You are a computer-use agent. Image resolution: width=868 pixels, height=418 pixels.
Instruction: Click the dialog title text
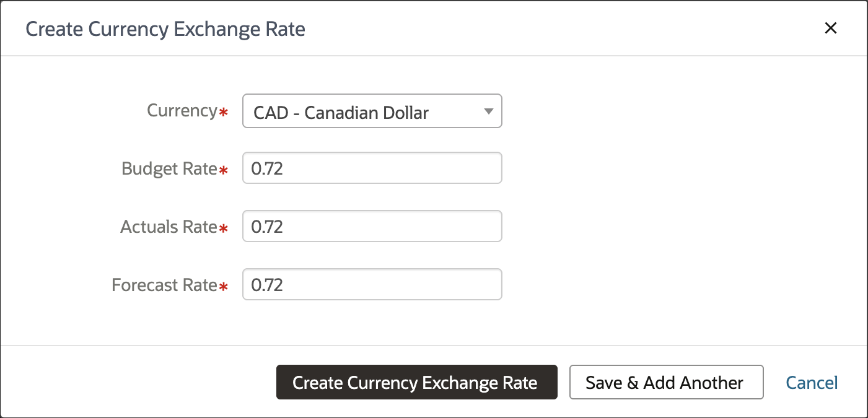coord(165,28)
